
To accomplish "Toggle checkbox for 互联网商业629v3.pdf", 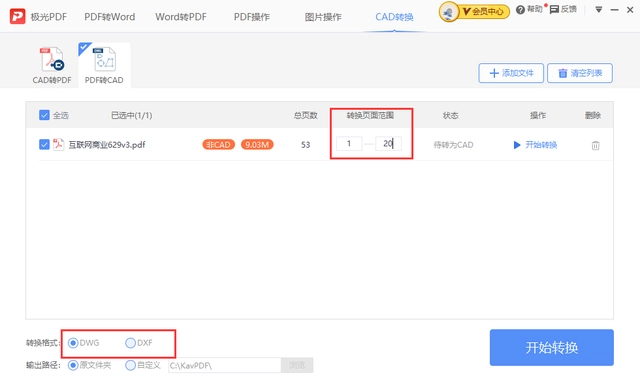I will 44,145.
